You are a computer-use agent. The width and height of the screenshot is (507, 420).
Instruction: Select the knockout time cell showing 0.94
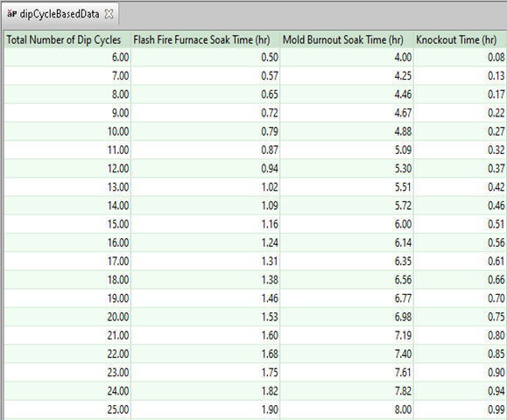pos(461,391)
